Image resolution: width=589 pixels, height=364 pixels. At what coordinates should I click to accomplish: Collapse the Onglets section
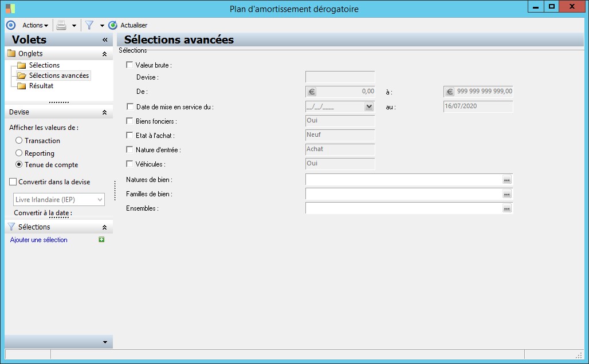pos(104,54)
